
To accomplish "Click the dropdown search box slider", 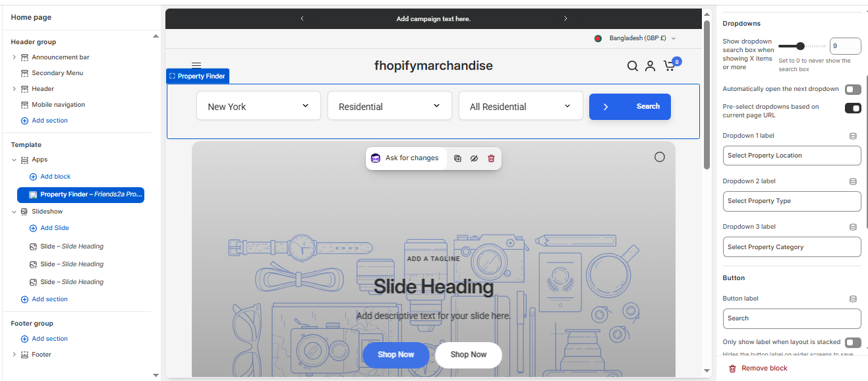I will (801, 46).
